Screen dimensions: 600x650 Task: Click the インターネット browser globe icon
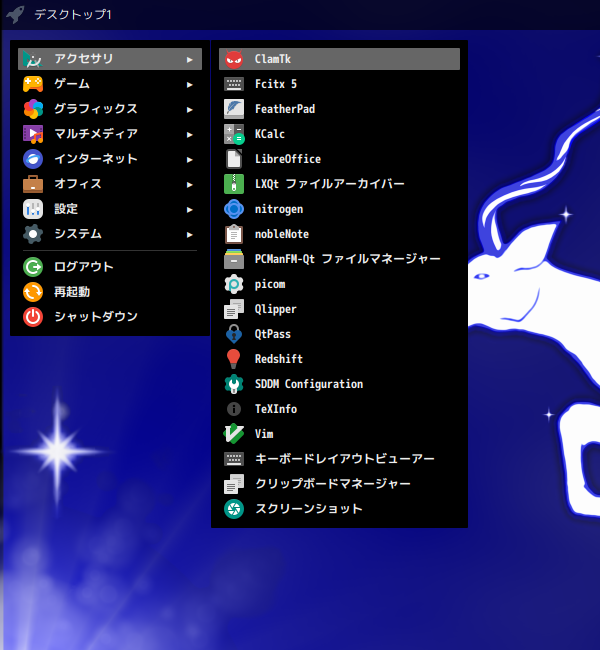pyautogui.click(x=33, y=159)
